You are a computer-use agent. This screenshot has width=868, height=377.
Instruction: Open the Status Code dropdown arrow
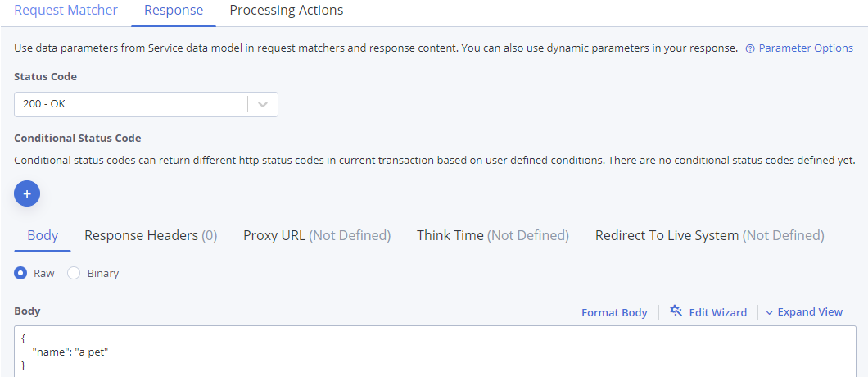(x=263, y=104)
